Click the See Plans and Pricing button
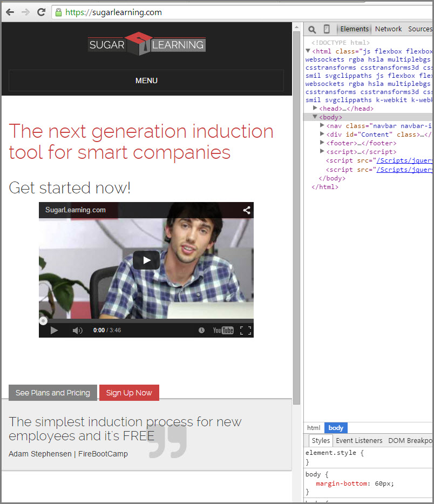Viewport: 434px width, 504px height. (53, 393)
